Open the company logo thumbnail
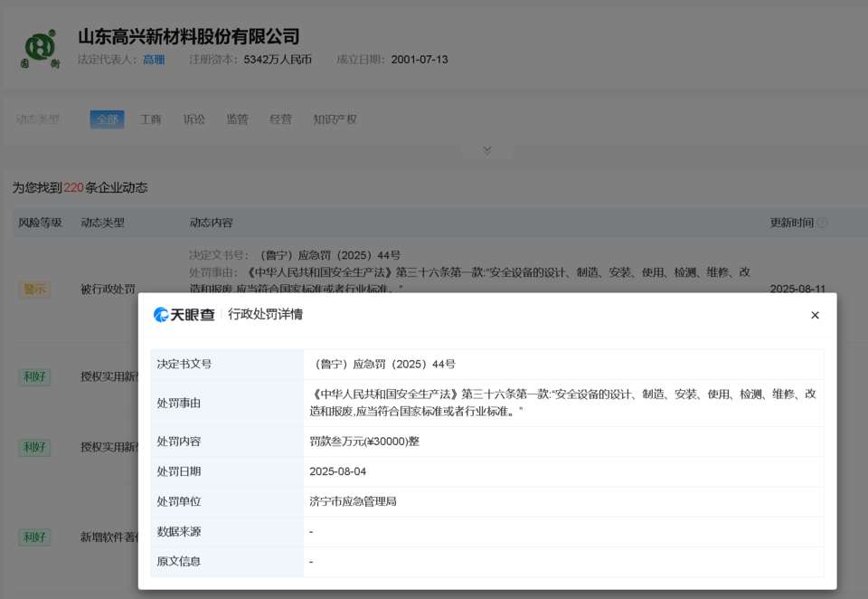 40,49
